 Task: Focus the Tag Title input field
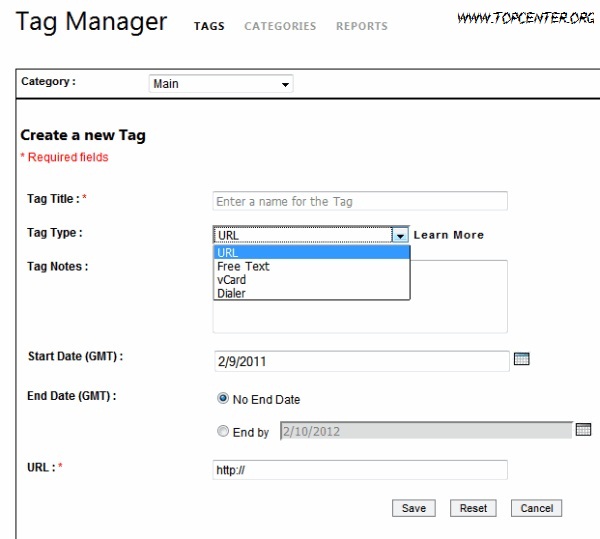(x=360, y=201)
